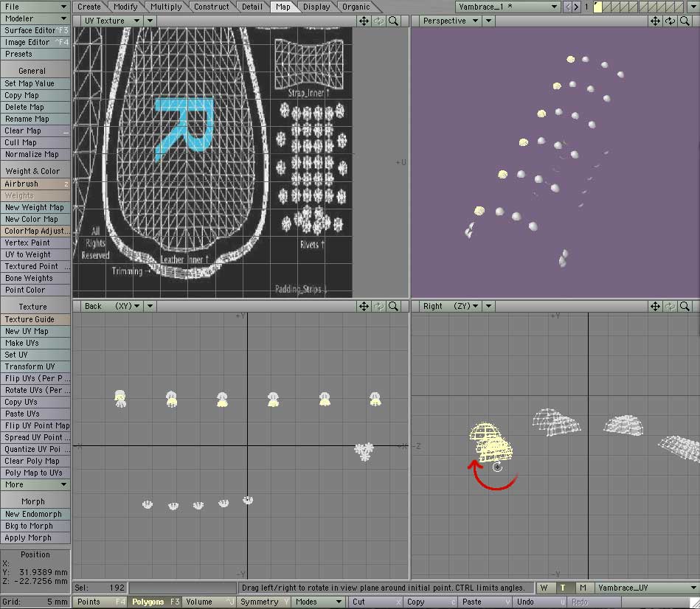700x609 pixels.
Task: Click the Paste button
Action: 485,602
